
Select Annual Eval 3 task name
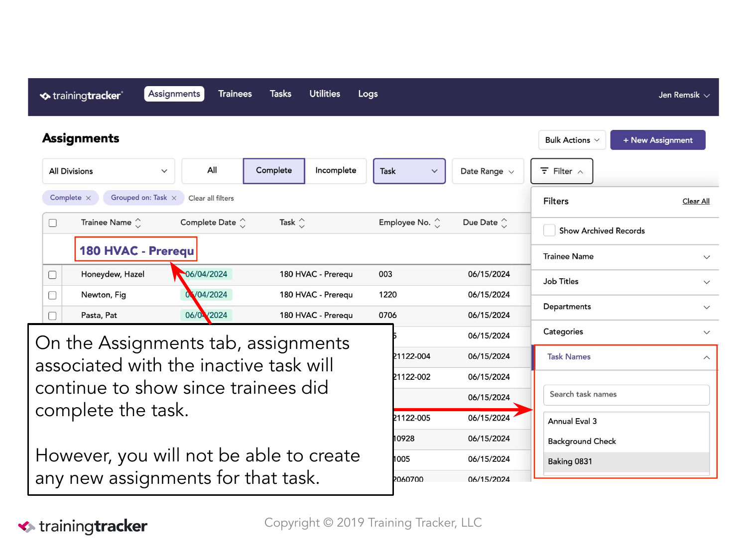(x=626, y=421)
